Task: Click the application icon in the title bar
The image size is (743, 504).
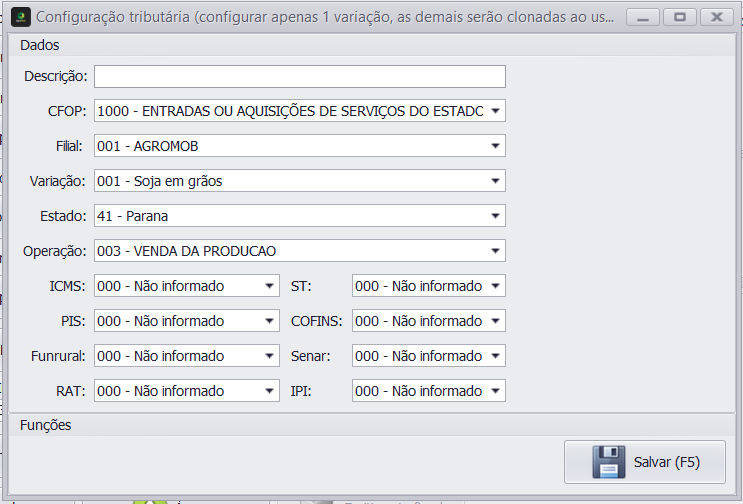Action: [20, 18]
